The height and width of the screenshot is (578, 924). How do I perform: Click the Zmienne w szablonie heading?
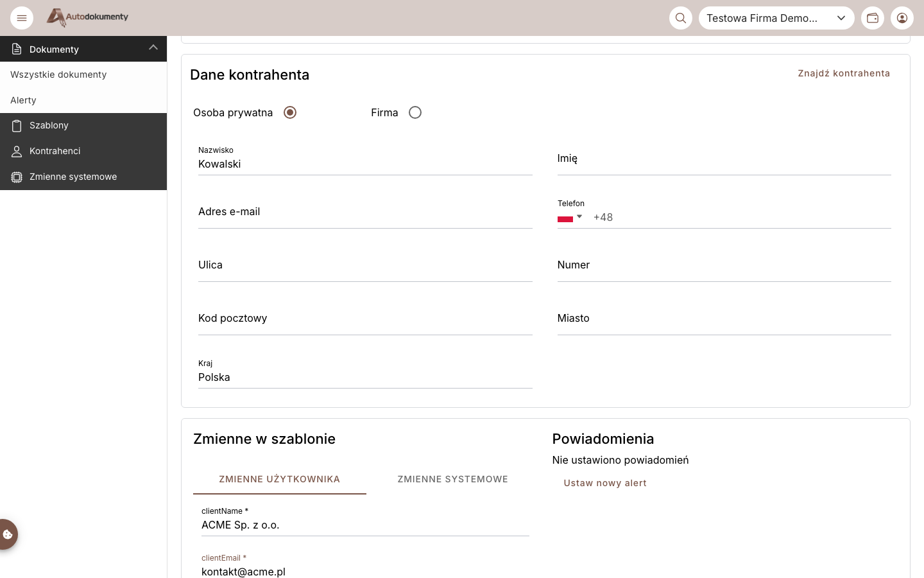[264, 439]
